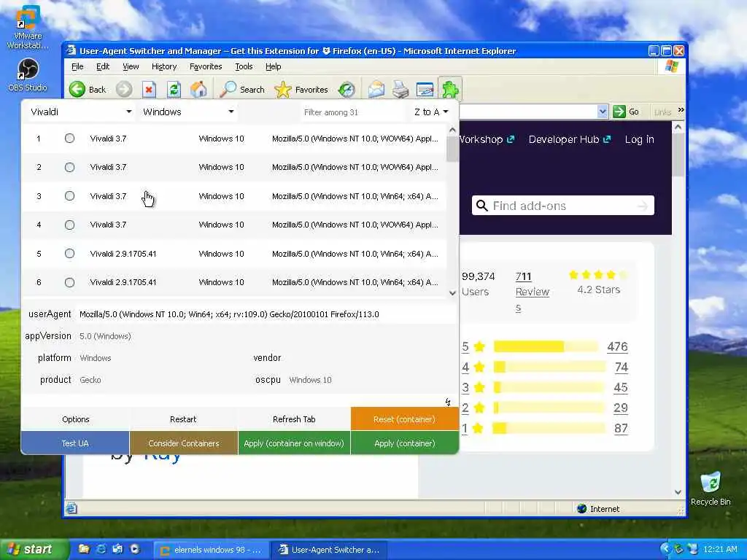
Task: Click the green Go arrow icon
Action: tap(619, 112)
